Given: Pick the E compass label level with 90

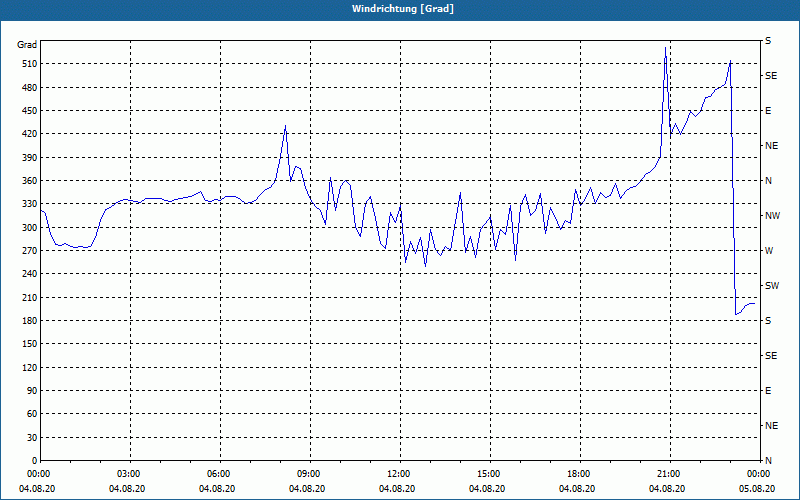Looking at the screenshot, I should tap(768, 391).
